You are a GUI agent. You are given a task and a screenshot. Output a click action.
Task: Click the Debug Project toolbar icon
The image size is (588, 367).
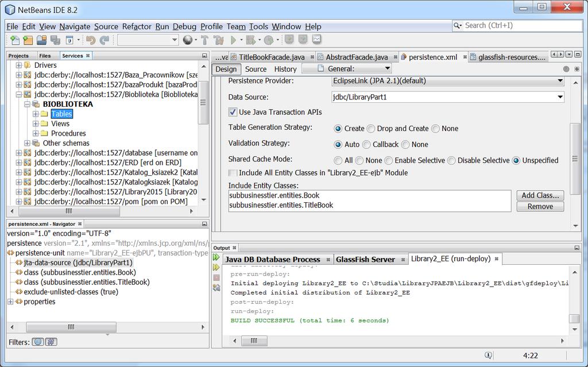[x=251, y=40]
